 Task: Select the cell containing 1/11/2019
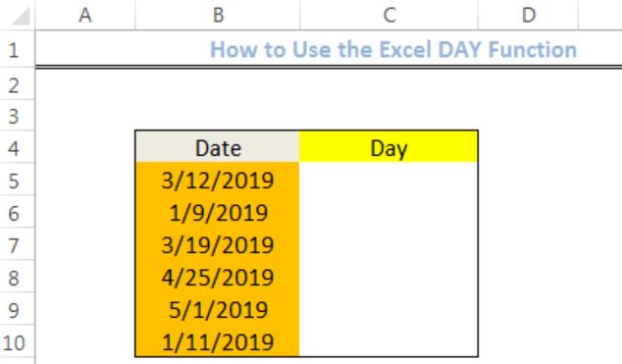[218, 341]
